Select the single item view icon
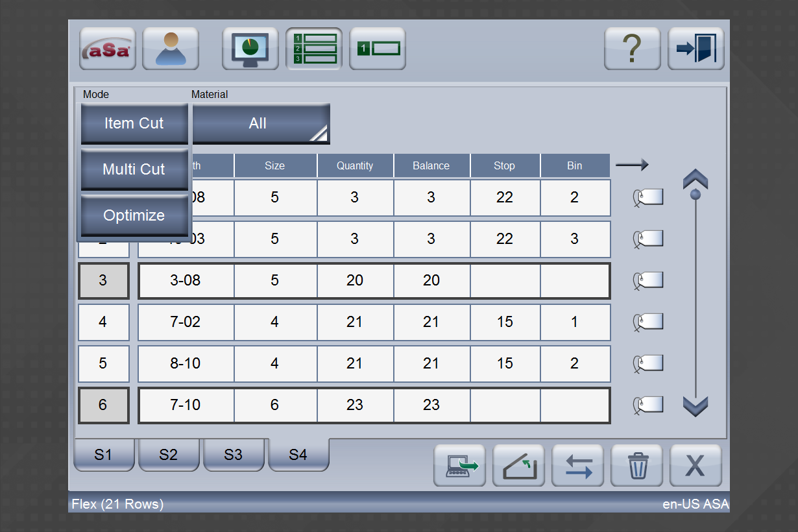 coord(378,49)
